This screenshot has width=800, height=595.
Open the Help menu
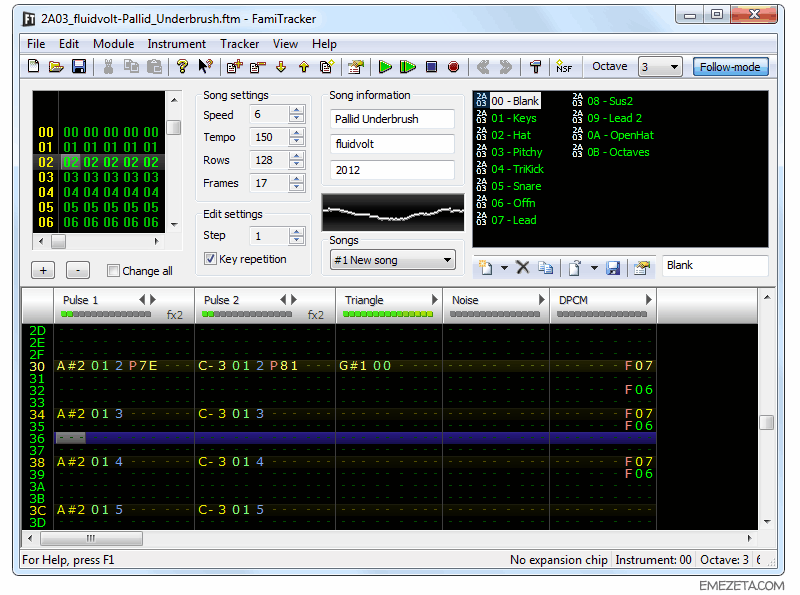point(324,44)
